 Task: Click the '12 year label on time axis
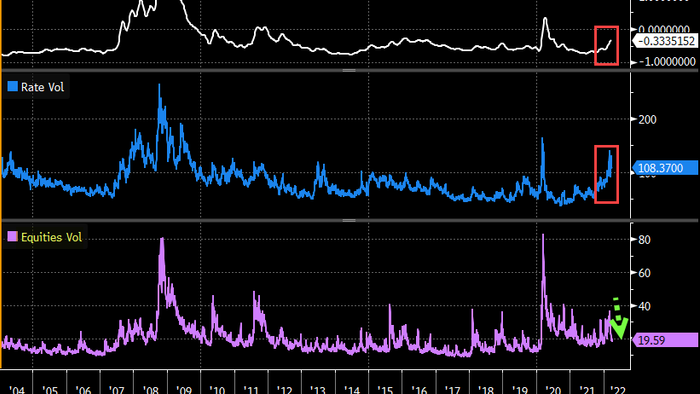[284, 390]
